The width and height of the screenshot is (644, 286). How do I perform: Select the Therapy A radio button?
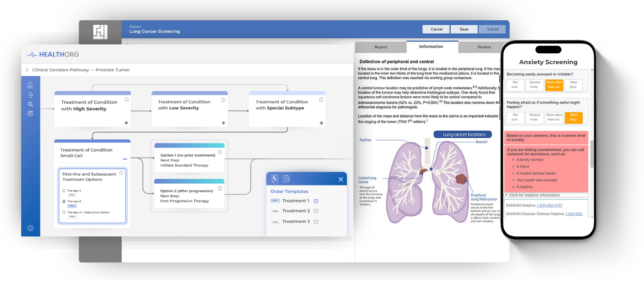coord(64,191)
